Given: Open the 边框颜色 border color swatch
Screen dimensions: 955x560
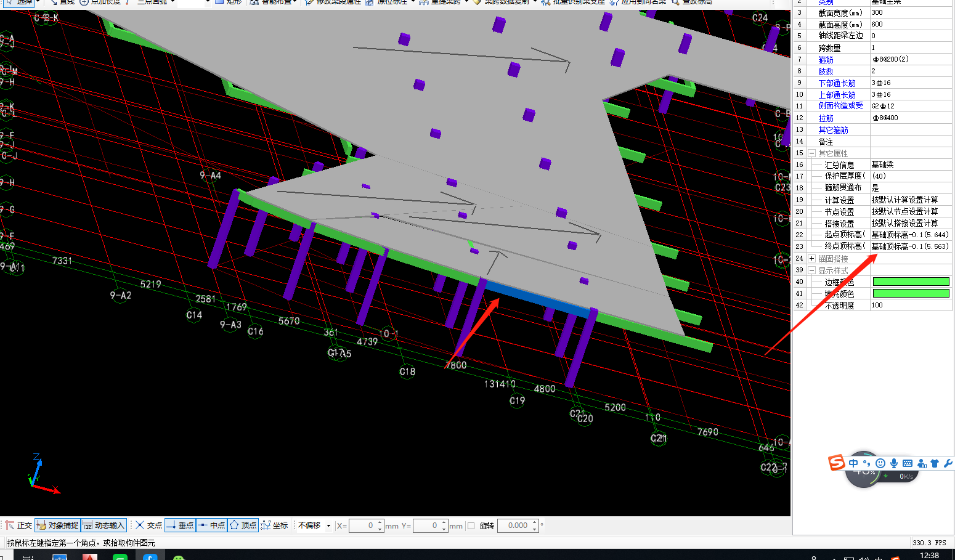Looking at the screenshot, I should 911,282.
